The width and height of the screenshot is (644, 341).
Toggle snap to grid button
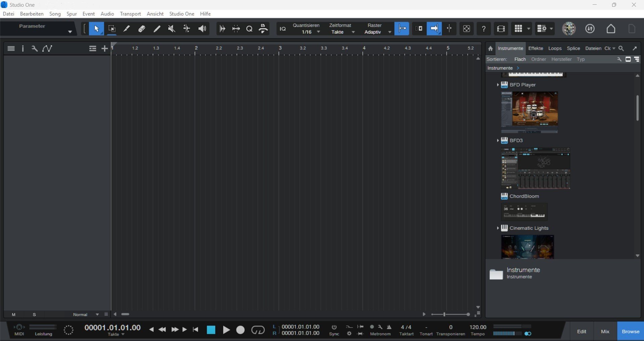click(x=402, y=29)
